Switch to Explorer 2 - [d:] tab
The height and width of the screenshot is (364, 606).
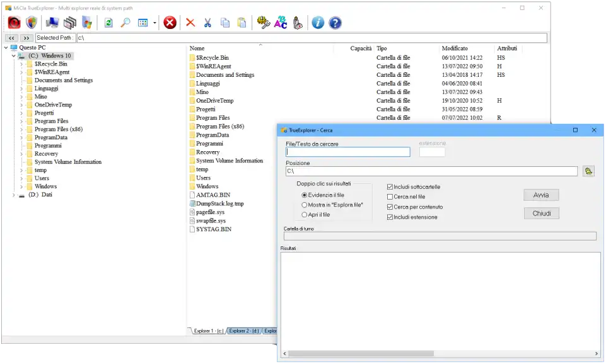tap(244, 331)
